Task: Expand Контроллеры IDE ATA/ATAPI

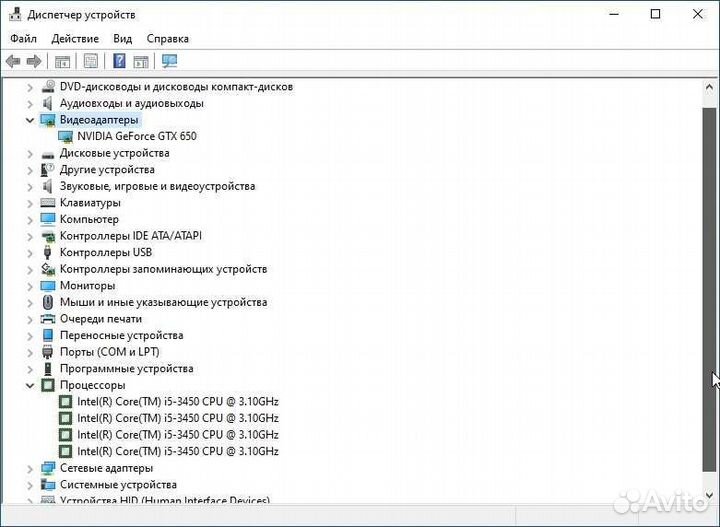Action: (x=30, y=236)
